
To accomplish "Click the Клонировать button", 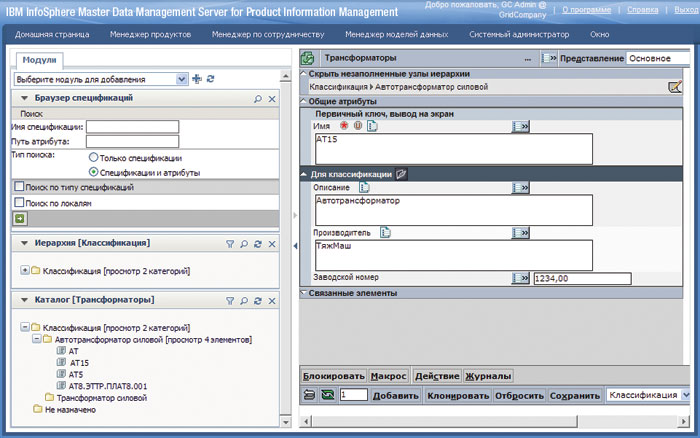I will point(458,396).
